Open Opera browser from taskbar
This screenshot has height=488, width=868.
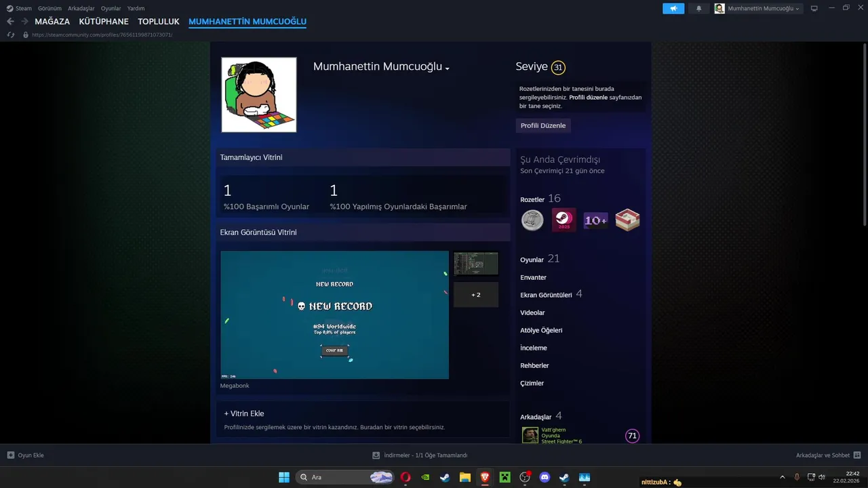point(406,477)
